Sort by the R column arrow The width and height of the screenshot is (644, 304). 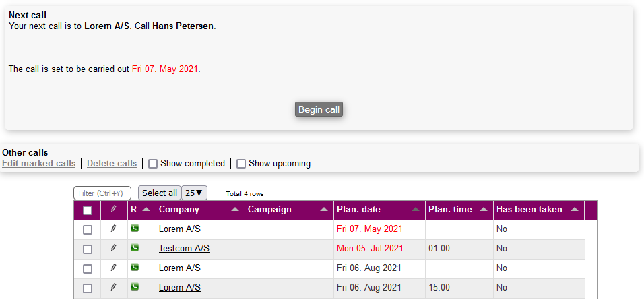tap(146, 210)
